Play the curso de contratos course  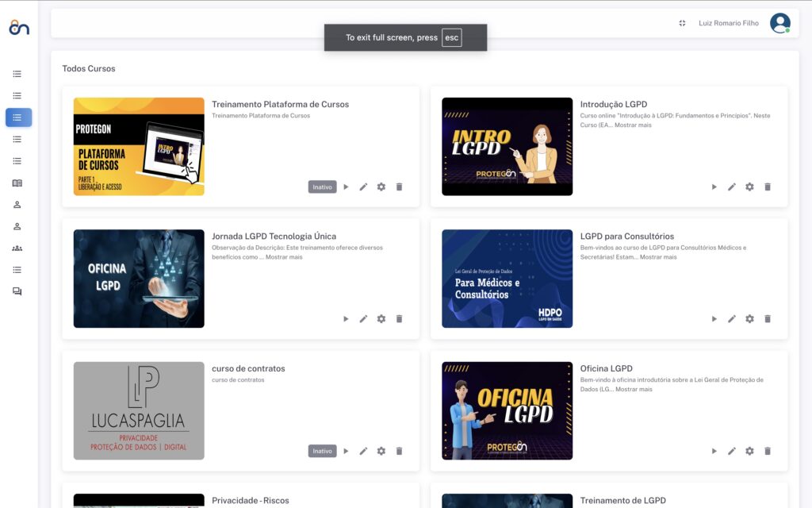click(x=346, y=451)
